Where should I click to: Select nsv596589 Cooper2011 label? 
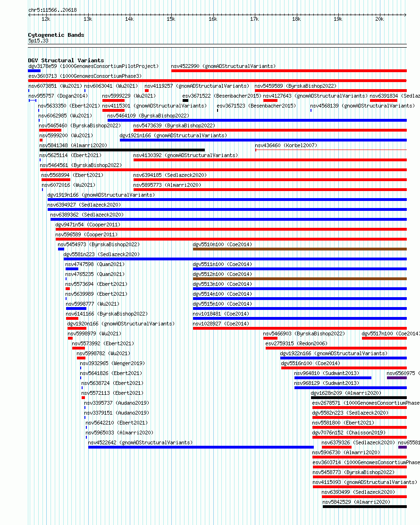(x=86, y=235)
